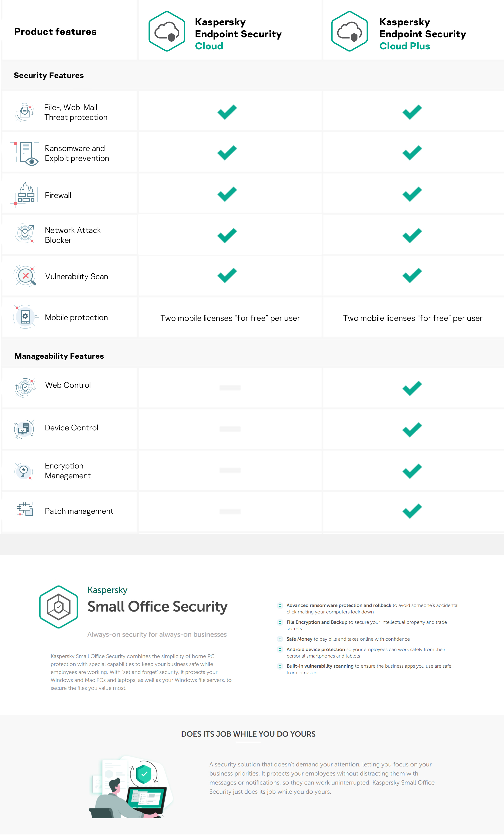
Task: Click Cloud Plus checkmark for Threat protection
Action: click(412, 112)
